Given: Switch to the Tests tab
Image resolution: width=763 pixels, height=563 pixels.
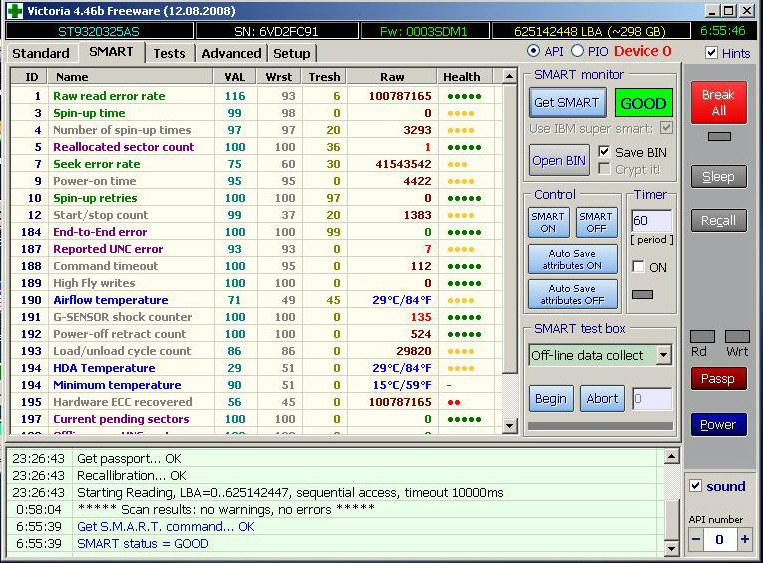Looking at the screenshot, I should click(169, 53).
